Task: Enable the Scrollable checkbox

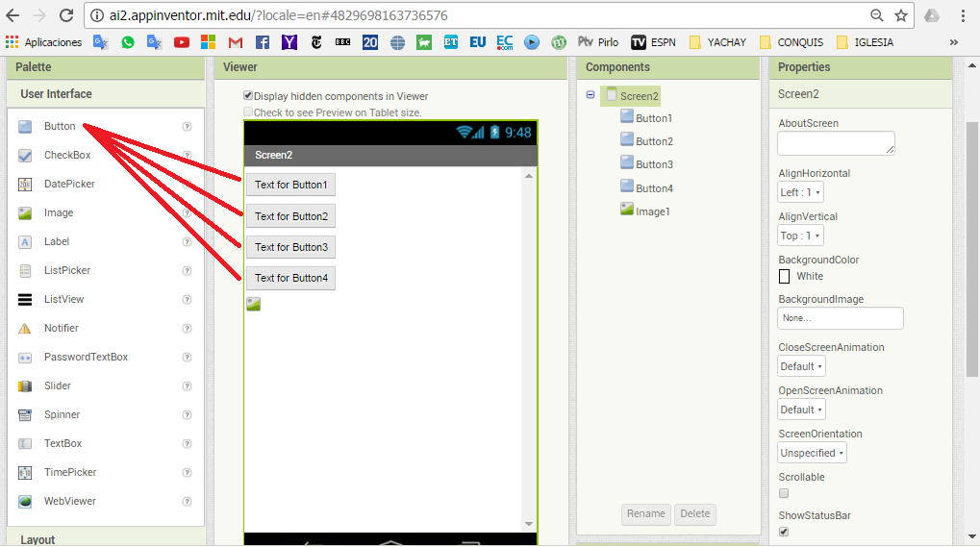Action: pyautogui.click(x=784, y=493)
